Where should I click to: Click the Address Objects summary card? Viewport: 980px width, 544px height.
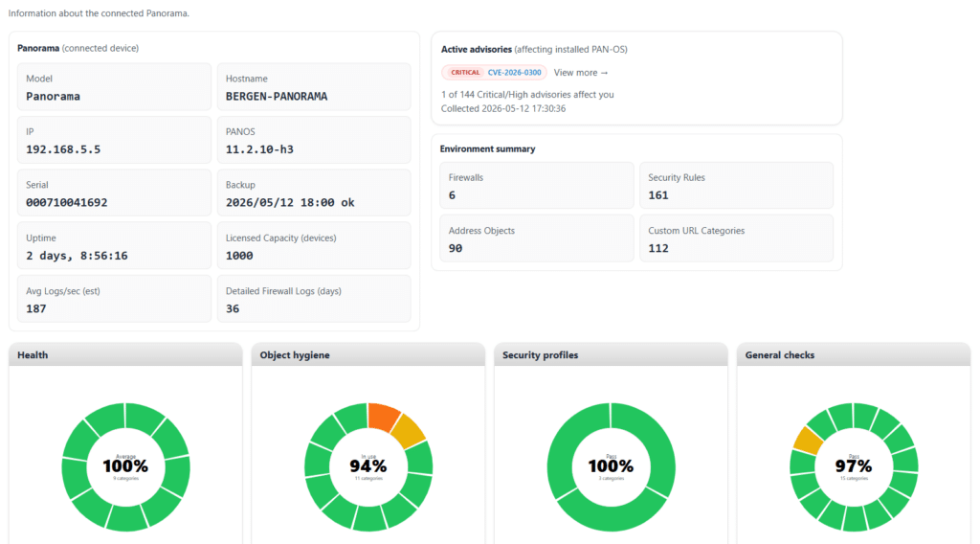click(x=536, y=238)
